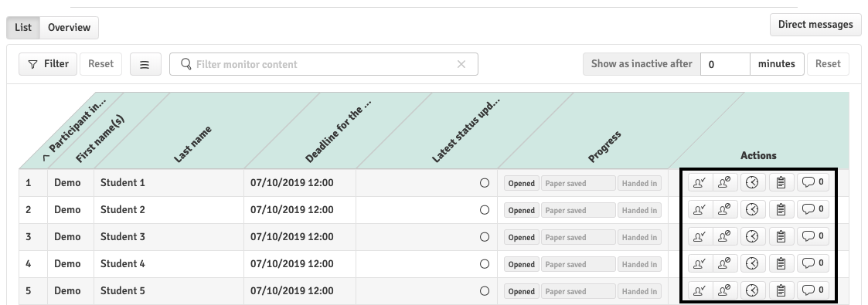Screen dimensions: 868x305
Task: Click Reset beside the minutes field
Action: pyautogui.click(x=828, y=64)
